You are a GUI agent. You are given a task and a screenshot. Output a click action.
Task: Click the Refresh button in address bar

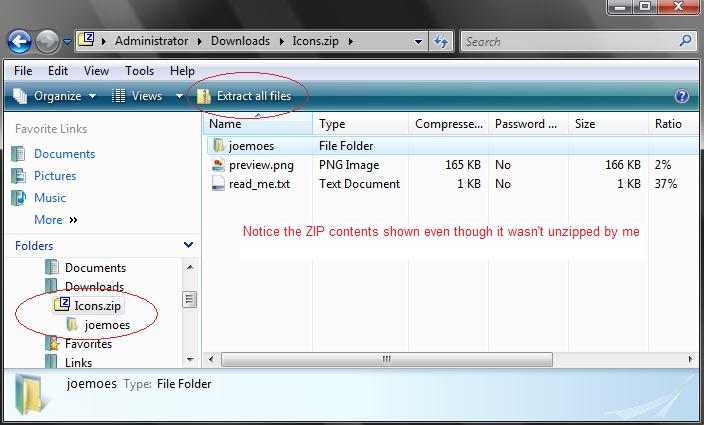441,42
